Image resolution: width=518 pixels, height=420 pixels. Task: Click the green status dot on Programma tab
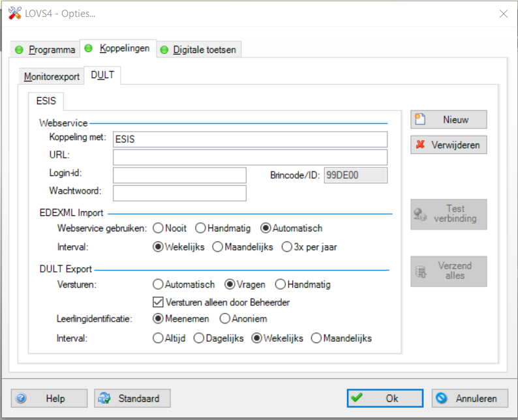(19, 50)
